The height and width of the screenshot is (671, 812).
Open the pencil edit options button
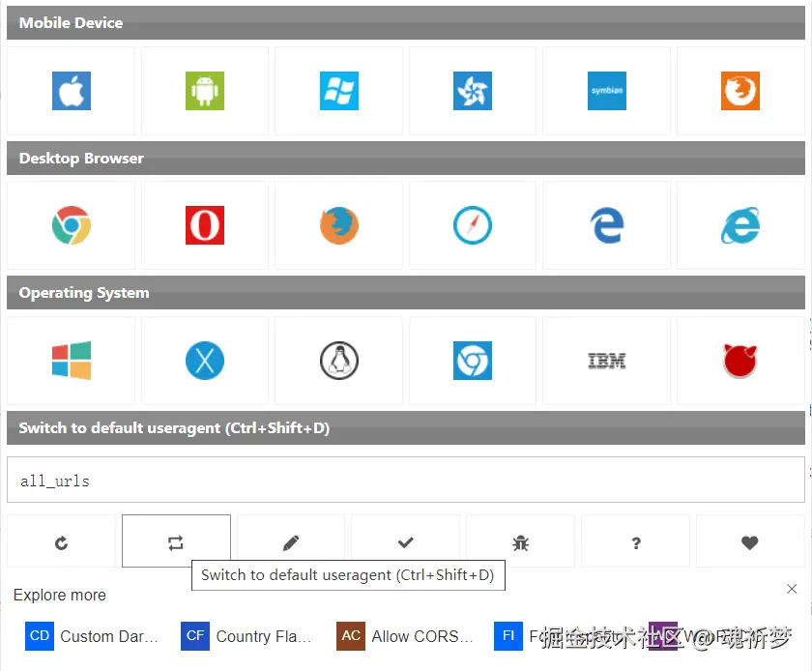291,542
